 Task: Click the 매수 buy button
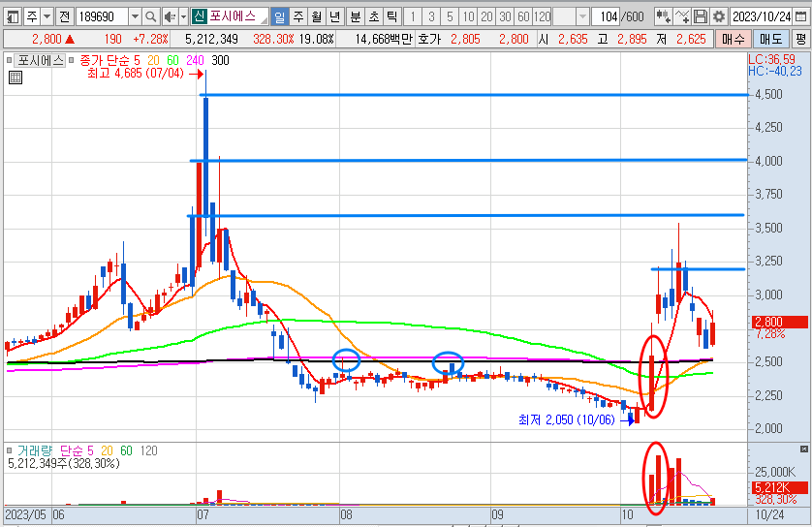(734, 39)
